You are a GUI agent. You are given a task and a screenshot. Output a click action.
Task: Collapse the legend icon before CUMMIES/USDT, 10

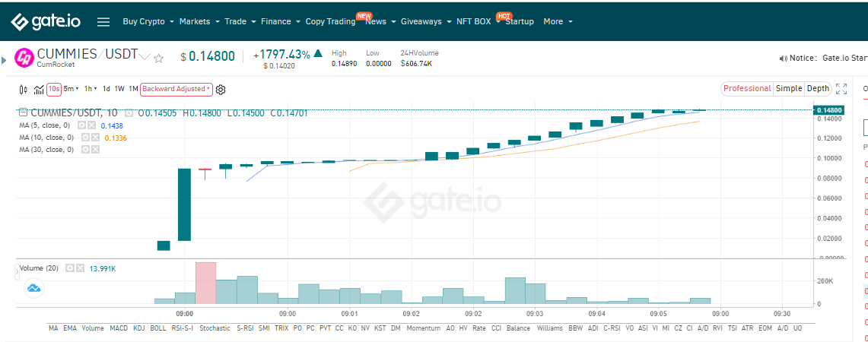tap(23, 113)
